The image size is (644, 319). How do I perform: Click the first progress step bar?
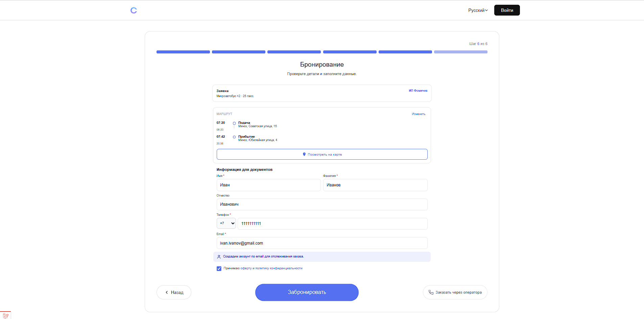tap(183, 52)
